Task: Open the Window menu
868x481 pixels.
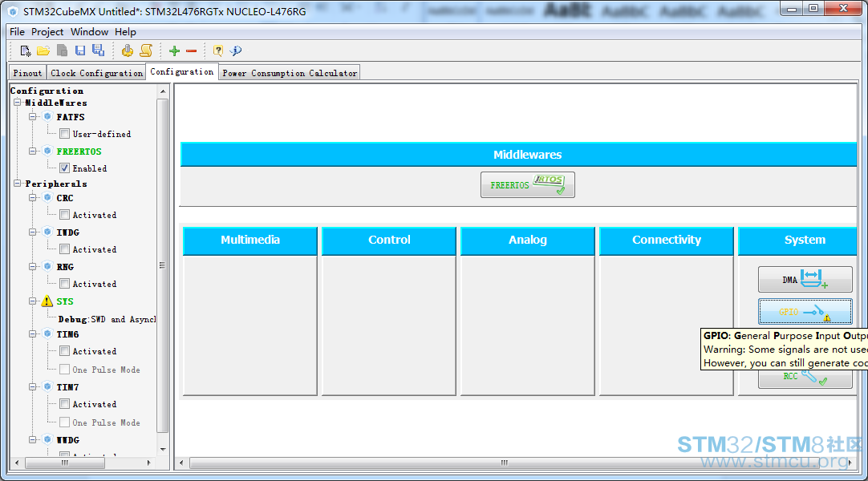Action: (89, 32)
